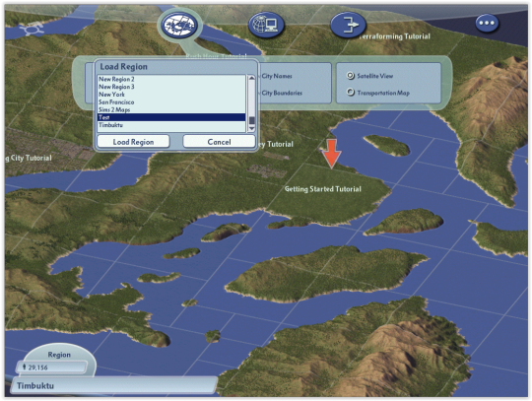Select the Satellite View radio button

pyautogui.click(x=351, y=76)
